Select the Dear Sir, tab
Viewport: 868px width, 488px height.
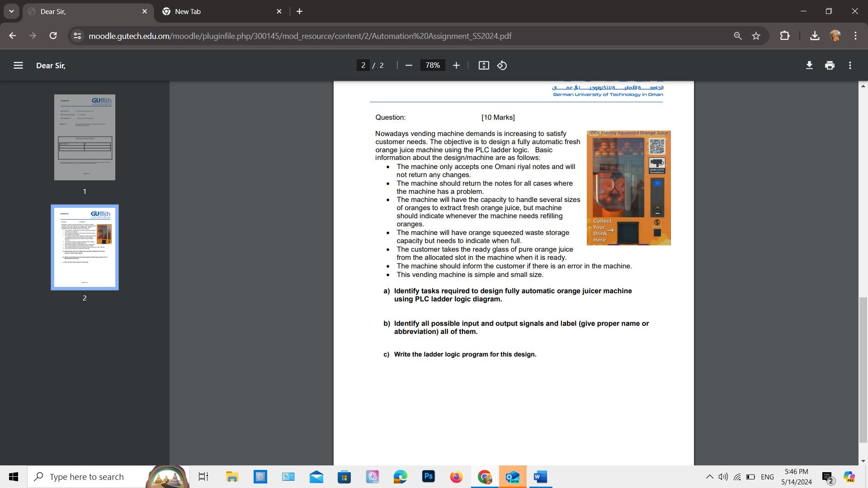[86, 12]
